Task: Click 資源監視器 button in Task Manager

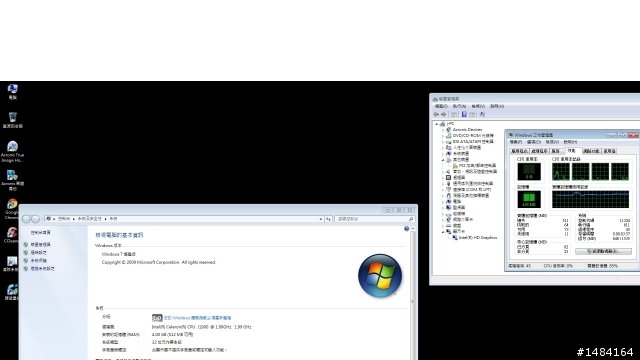Action: pos(603,251)
